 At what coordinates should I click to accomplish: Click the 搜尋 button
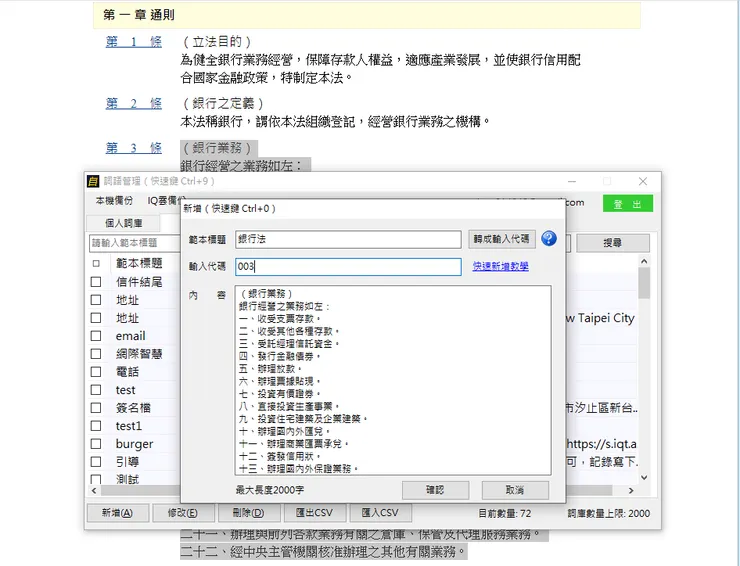(x=613, y=243)
